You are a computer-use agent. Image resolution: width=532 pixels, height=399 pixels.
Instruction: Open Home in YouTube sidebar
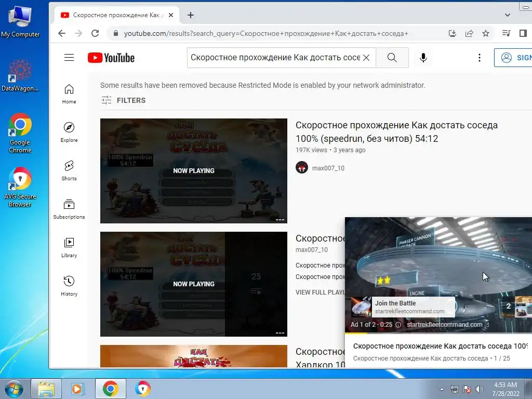point(69,94)
